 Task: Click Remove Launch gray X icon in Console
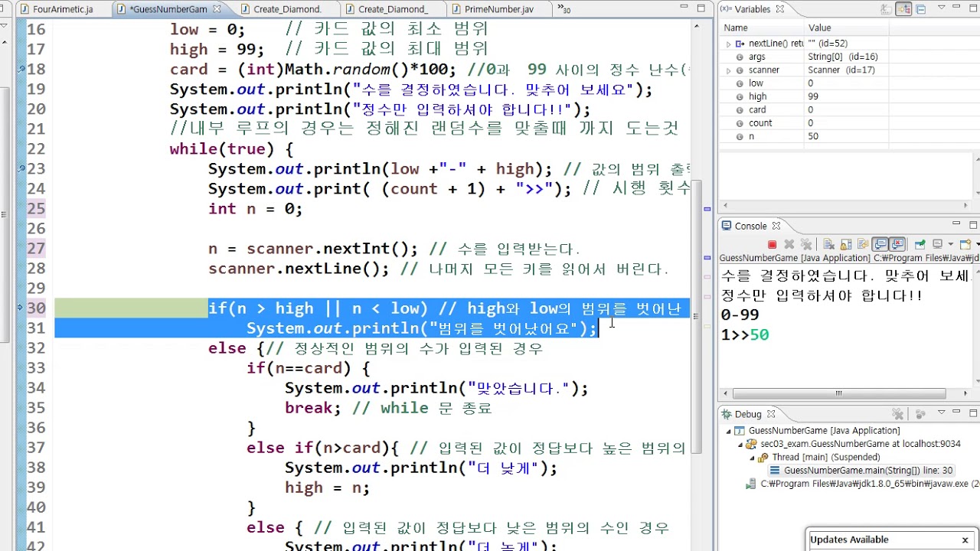[x=789, y=245]
